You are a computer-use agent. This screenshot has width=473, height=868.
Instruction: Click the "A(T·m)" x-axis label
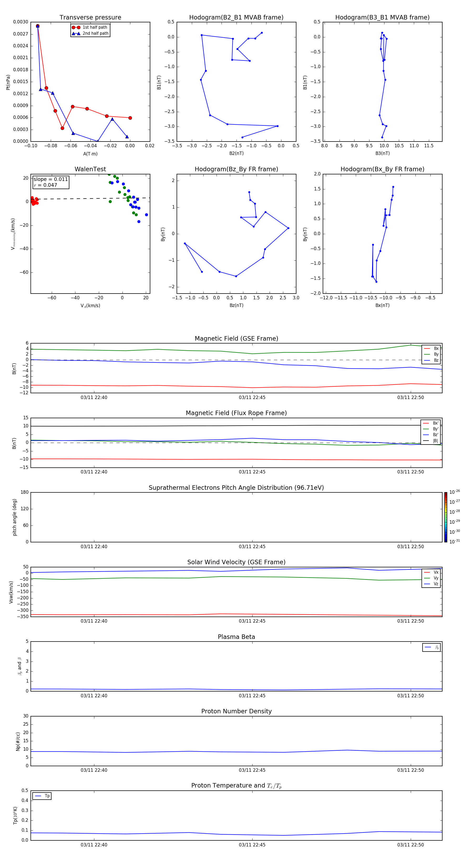click(90, 154)
